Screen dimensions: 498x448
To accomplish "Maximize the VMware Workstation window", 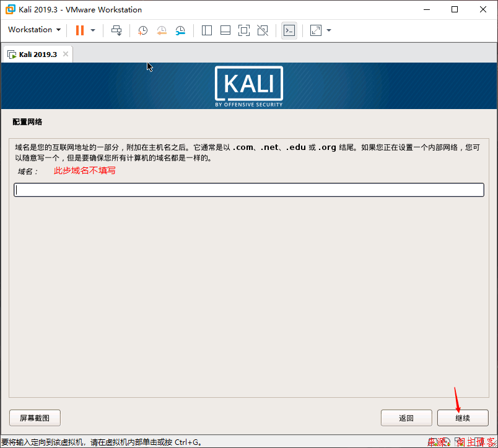I will [x=455, y=9].
